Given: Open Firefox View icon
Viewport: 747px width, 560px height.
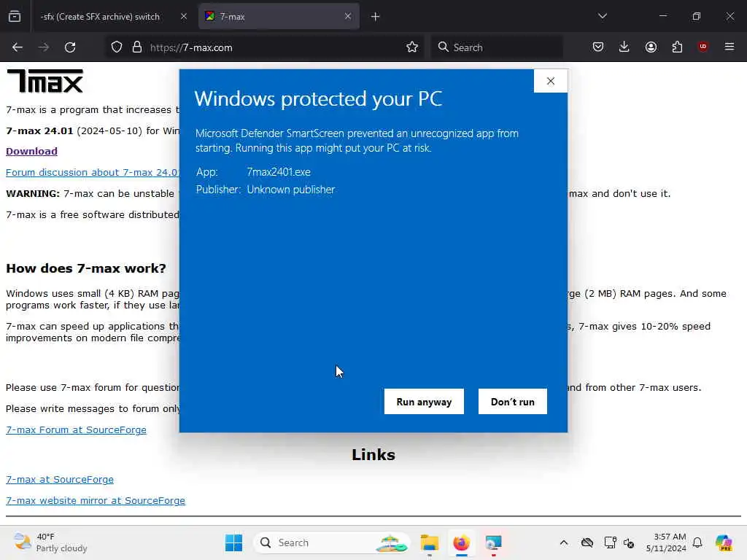Looking at the screenshot, I should [x=15, y=16].
